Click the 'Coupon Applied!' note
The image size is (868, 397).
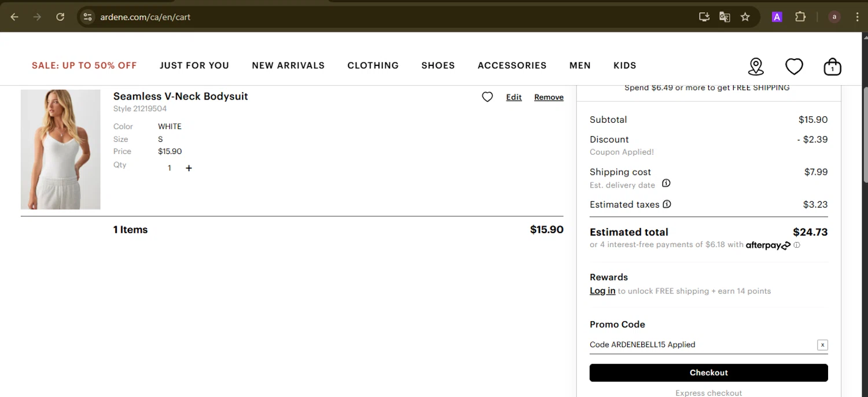tap(622, 152)
